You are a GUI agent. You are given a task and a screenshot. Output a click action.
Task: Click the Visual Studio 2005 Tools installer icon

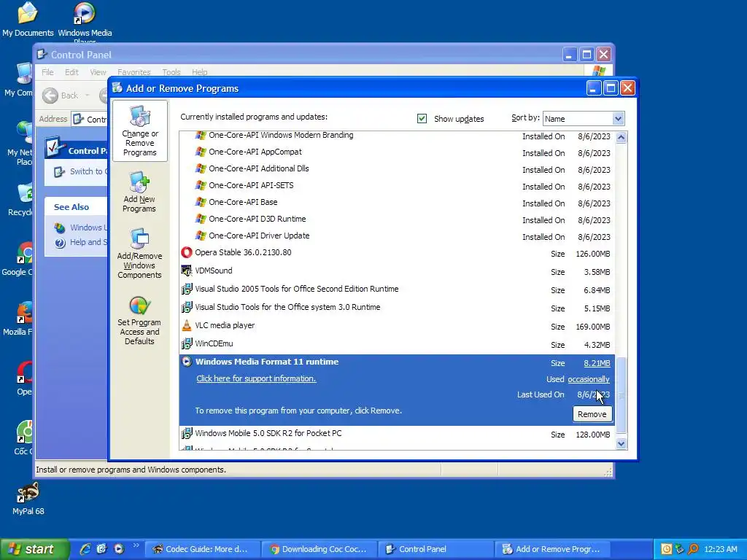coord(187,289)
